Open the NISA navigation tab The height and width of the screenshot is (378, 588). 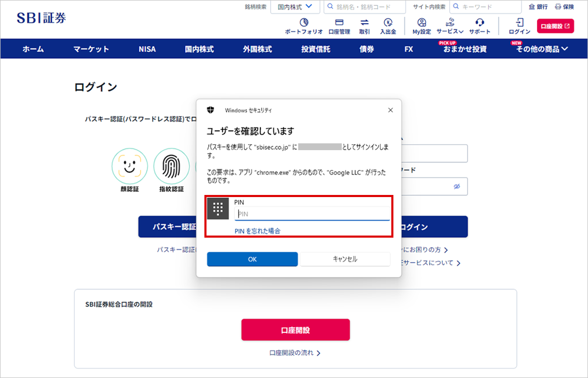(147, 49)
